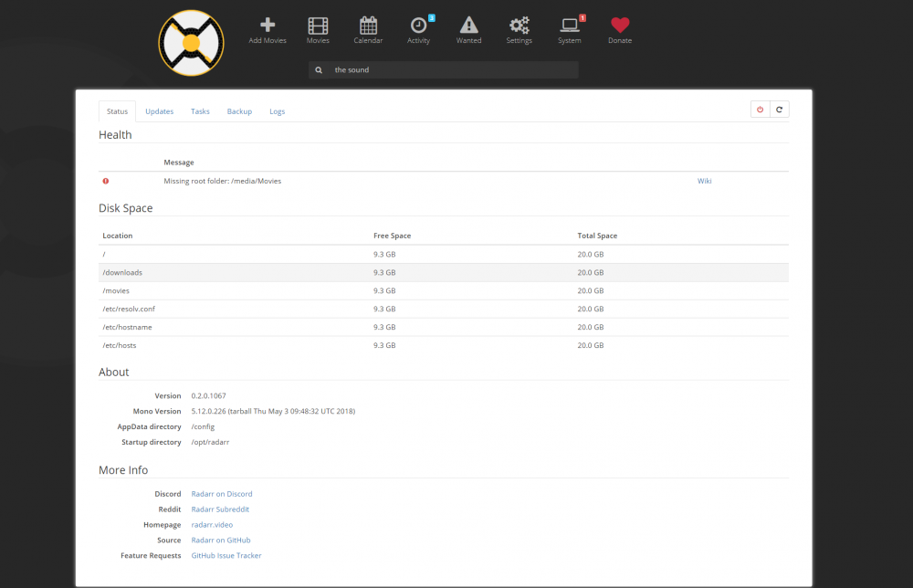Screen dimensions: 913x588
Task: Open the Logs tab
Action: (278, 111)
